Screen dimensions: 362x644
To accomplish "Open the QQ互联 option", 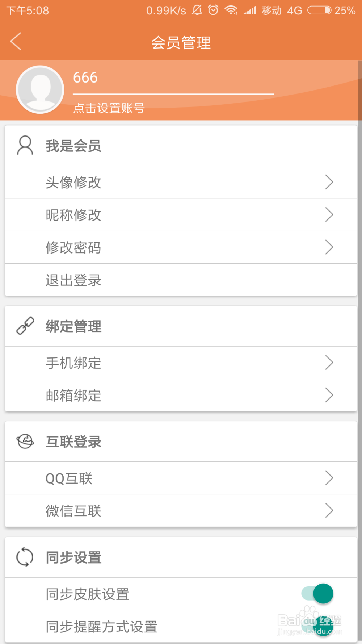I will 181,478.
